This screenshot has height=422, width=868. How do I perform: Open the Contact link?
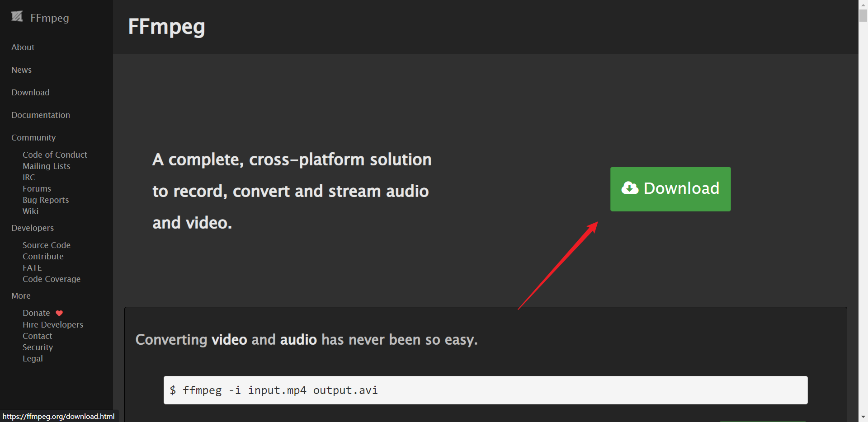point(38,336)
